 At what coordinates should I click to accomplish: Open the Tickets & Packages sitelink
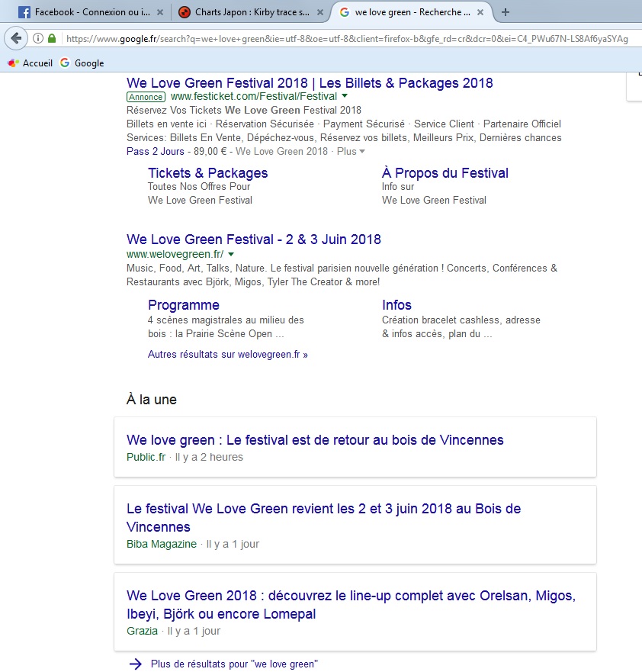tap(207, 172)
